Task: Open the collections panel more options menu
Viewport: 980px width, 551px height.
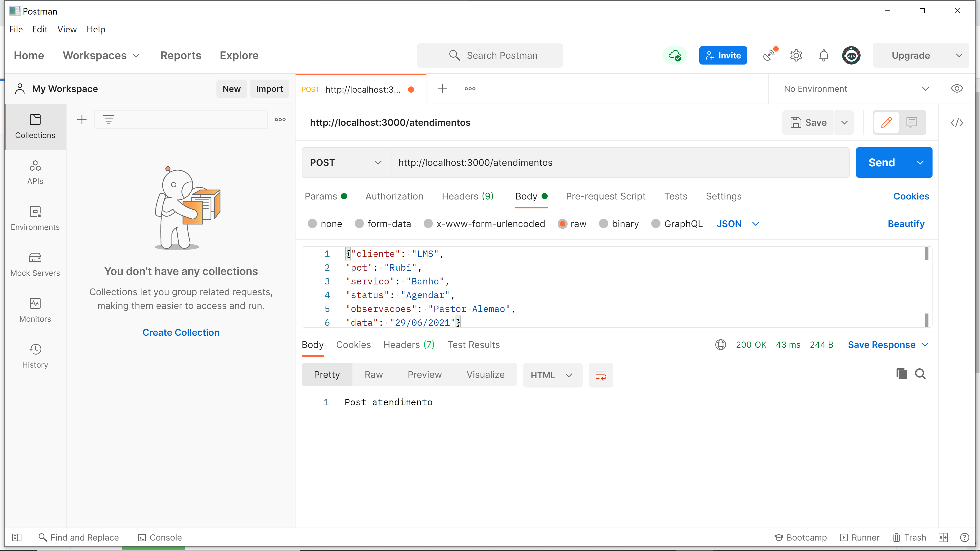Action: tap(280, 120)
